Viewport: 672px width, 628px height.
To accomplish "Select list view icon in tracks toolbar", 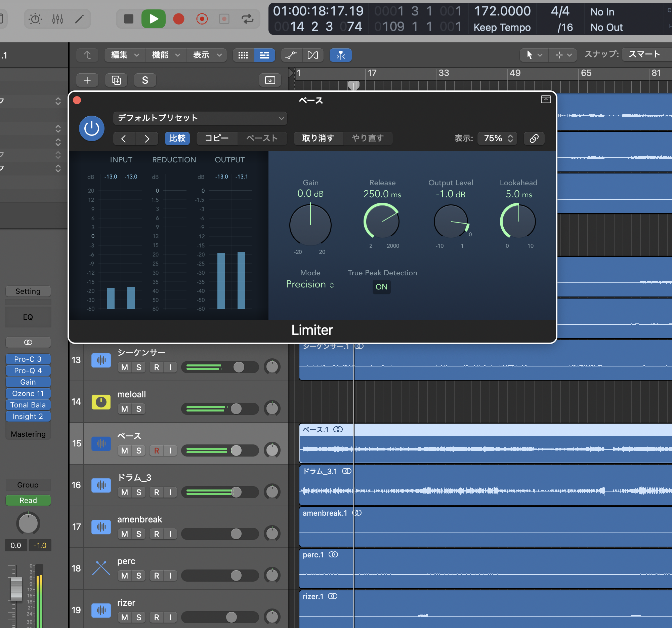I will pyautogui.click(x=264, y=55).
